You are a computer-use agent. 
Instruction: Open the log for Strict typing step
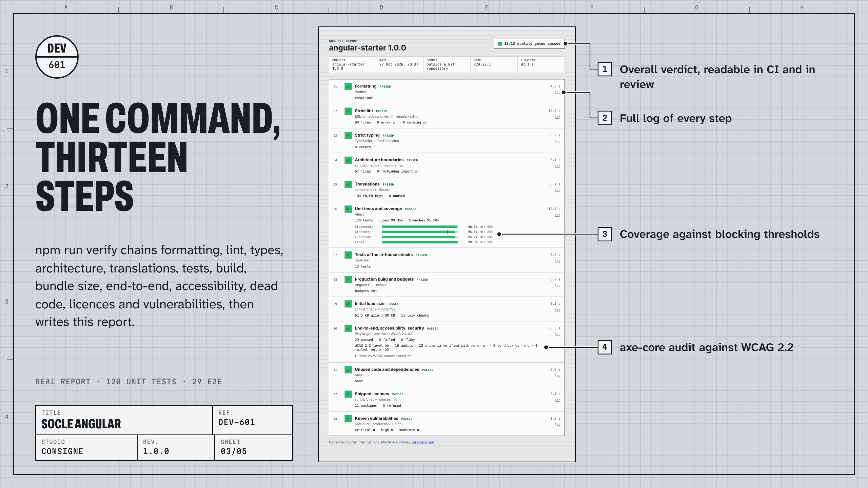pyautogui.click(x=557, y=141)
